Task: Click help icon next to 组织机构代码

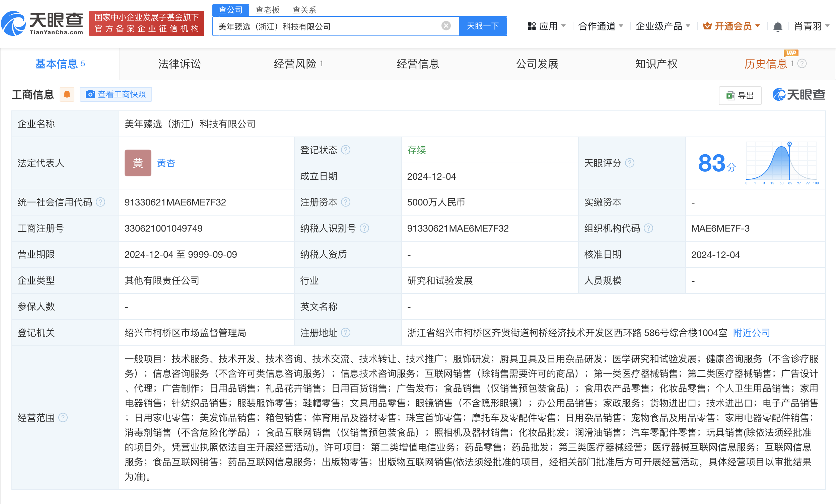Action: coord(648,229)
